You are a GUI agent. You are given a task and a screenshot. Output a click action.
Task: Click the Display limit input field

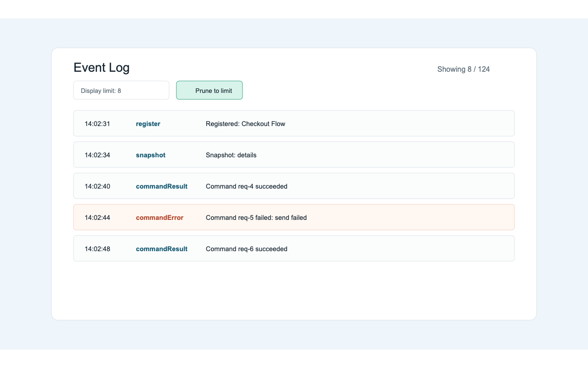coord(121,90)
